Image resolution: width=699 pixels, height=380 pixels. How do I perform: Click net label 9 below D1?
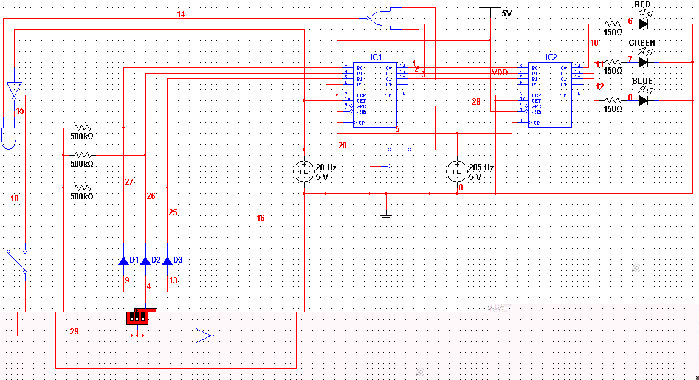[x=127, y=280]
